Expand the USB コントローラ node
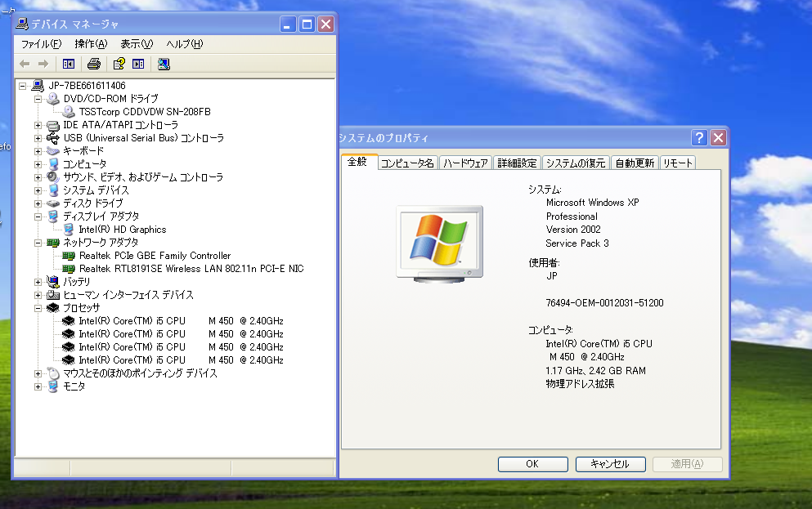Viewport: 812px width, 509px height. point(38,138)
